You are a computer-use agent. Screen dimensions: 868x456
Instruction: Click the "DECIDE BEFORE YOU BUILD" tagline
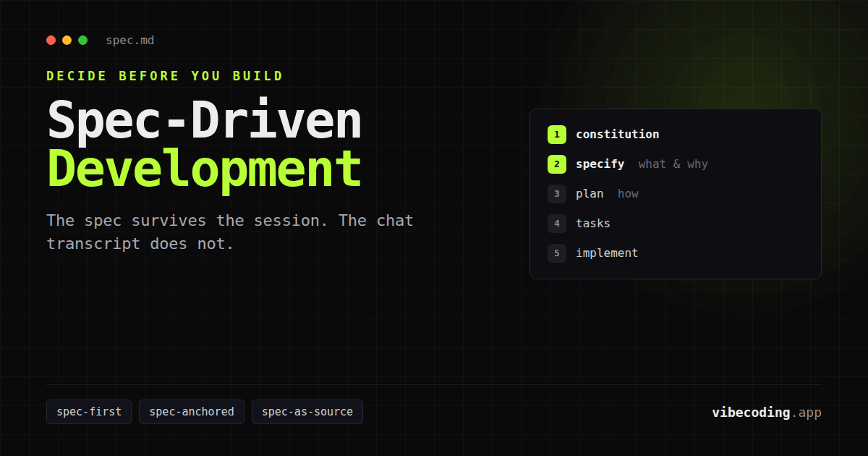pos(165,76)
